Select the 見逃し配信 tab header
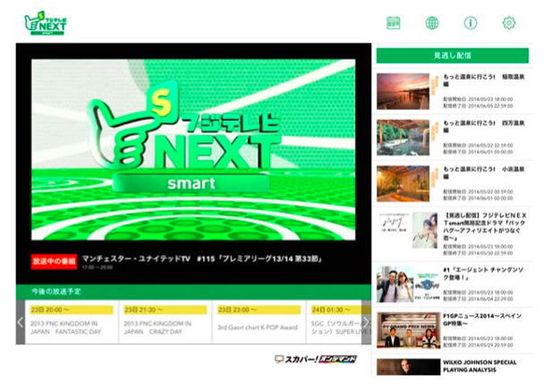This screenshot has width=552, height=392. [453, 55]
